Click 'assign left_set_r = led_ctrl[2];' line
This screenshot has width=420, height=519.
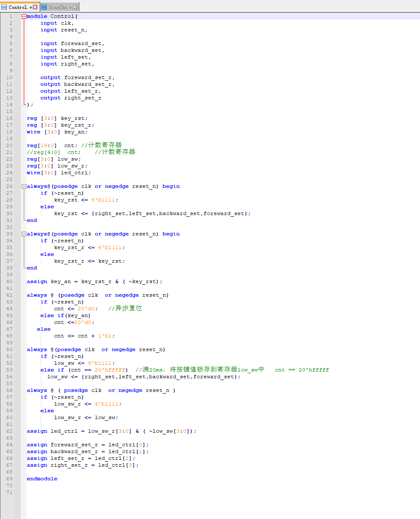coord(81,458)
